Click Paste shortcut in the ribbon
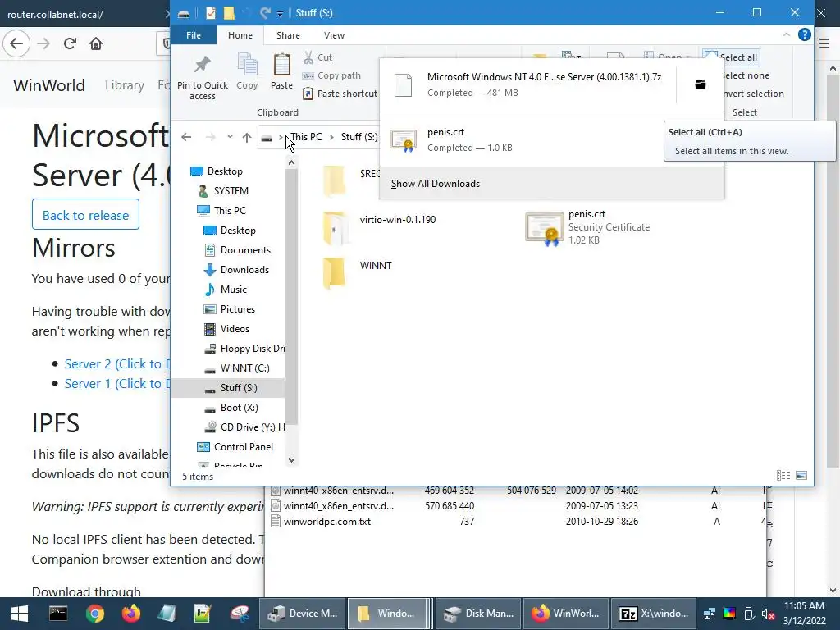Viewport: 840px width, 630px height. tap(340, 94)
